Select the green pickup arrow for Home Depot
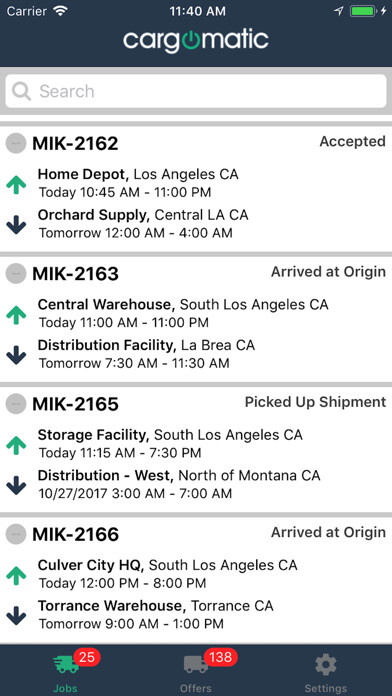392x696 pixels. [16, 184]
